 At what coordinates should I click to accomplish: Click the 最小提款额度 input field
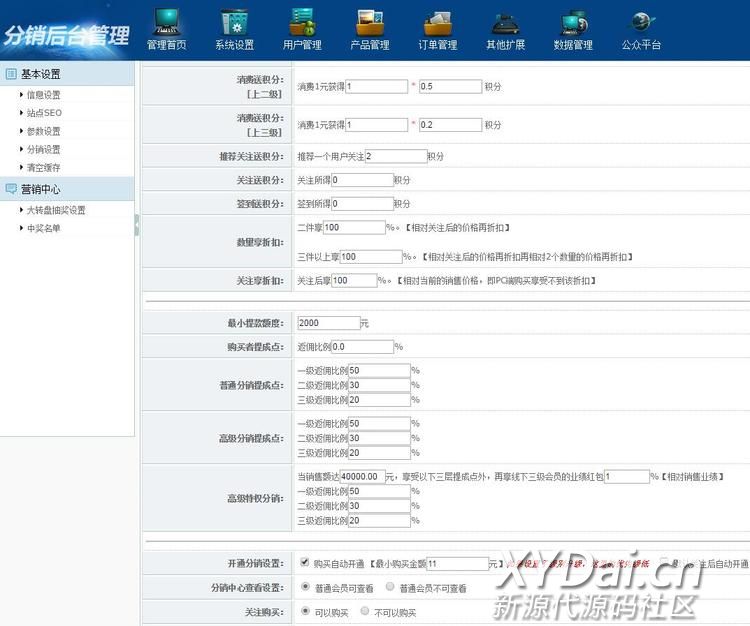tap(328, 323)
